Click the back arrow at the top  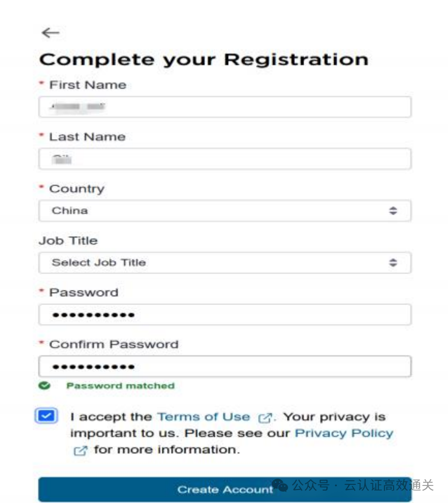(50, 33)
